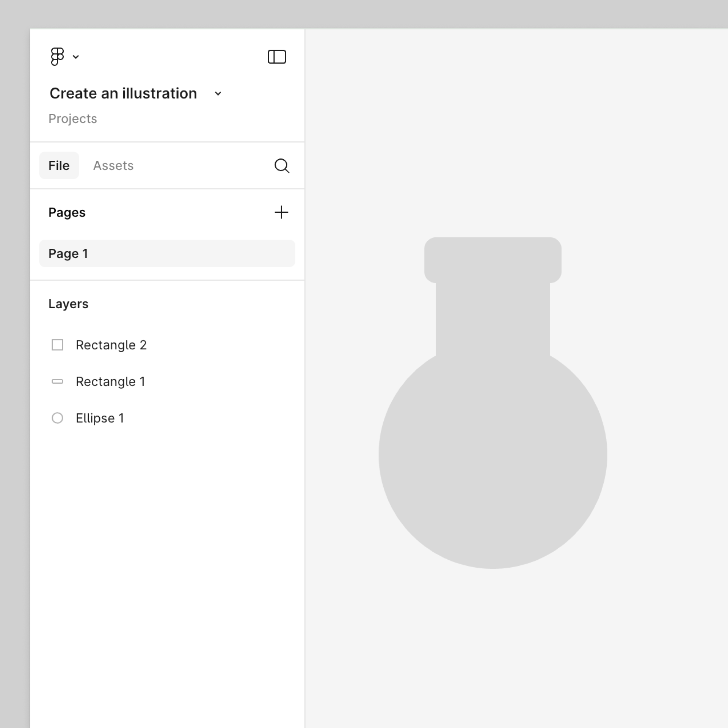Click the Rectangle 1 flat layer icon

point(57,381)
